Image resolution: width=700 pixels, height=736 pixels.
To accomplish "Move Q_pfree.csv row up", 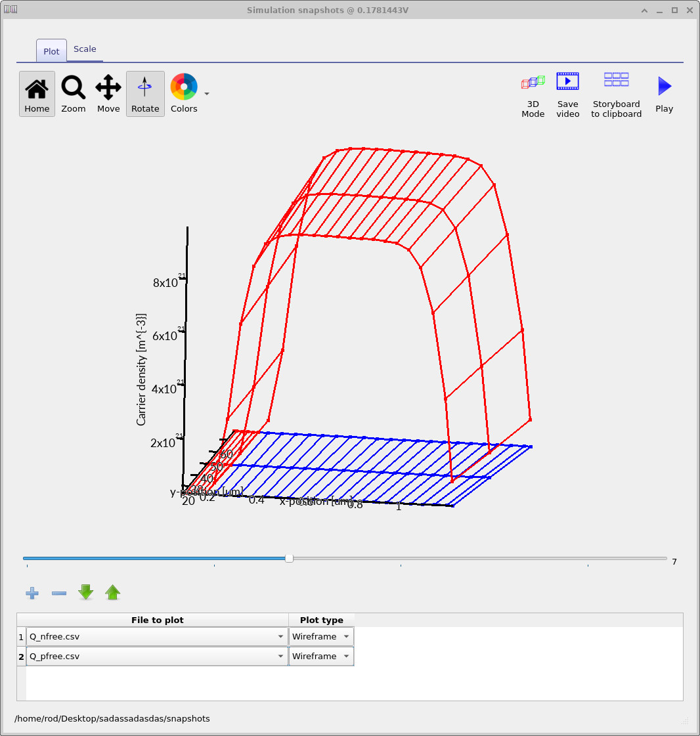I will click(112, 593).
